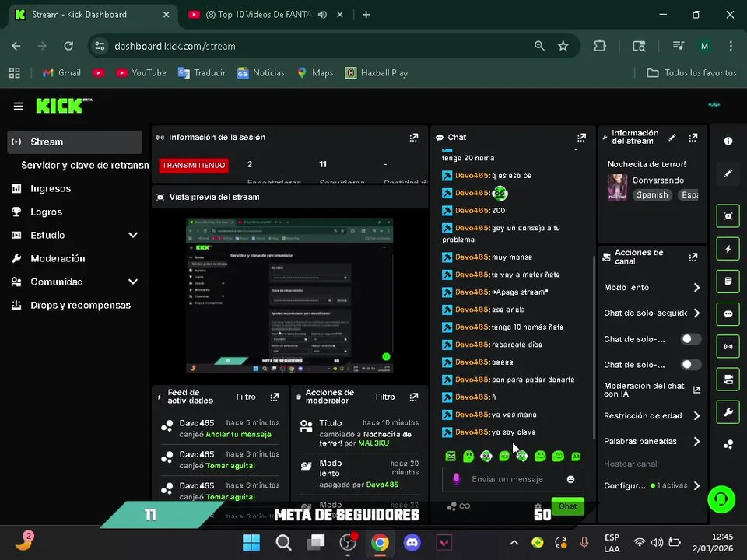Image resolution: width=747 pixels, height=560 pixels.
Task: Open Moderación in the sidebar
Action: [x=58, y=258]
